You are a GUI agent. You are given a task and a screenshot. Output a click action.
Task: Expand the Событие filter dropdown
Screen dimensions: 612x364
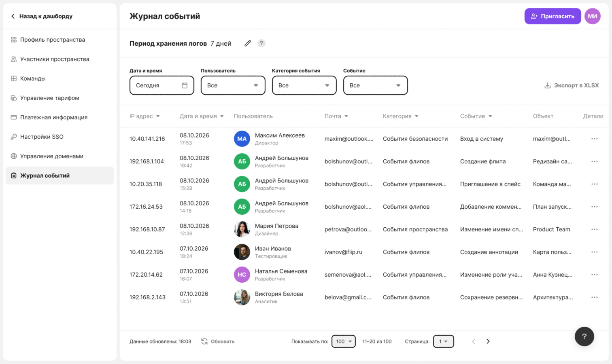[x=376, y=85]
